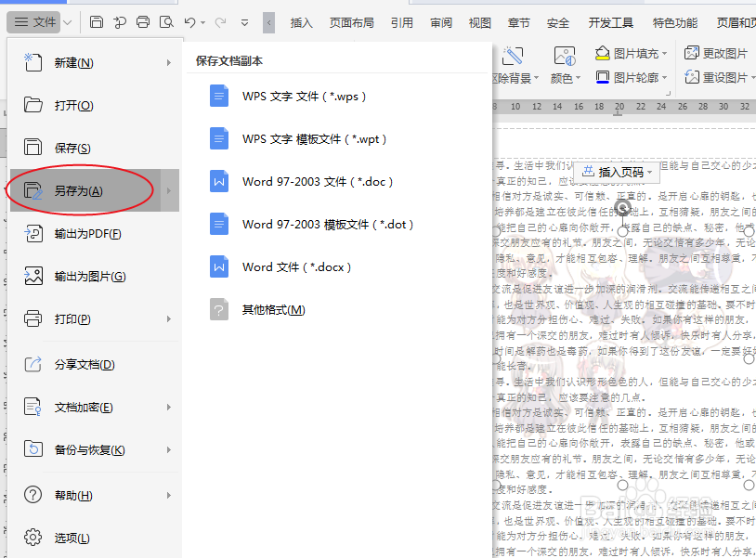756x558 pixels.
Task: Click 输出为PDF(F) menu entry
Action: click(95, 234)
